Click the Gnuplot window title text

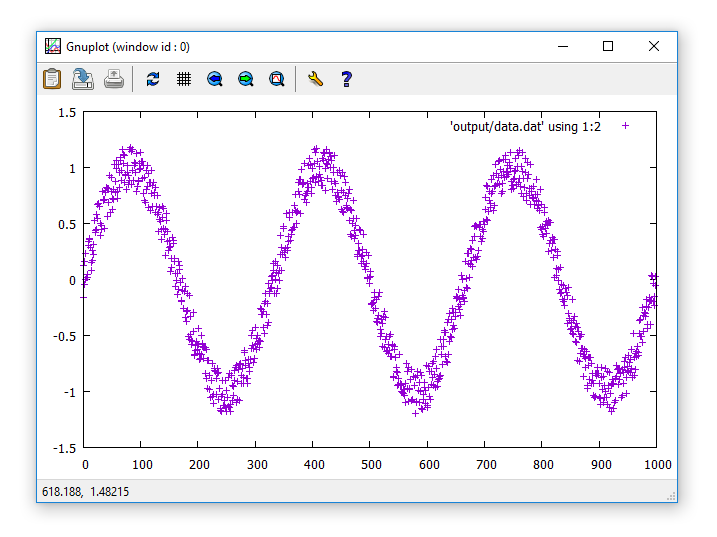point(128,46)
